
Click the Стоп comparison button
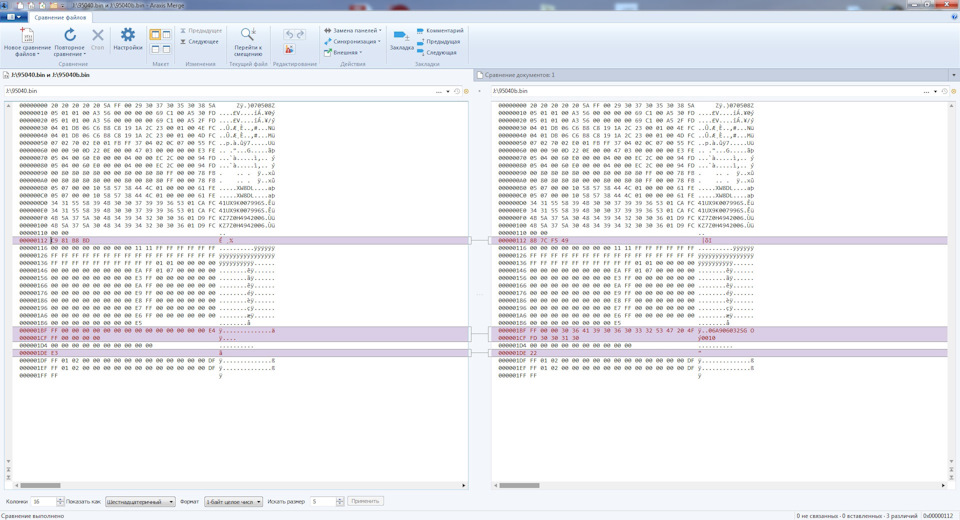point(97,39)
